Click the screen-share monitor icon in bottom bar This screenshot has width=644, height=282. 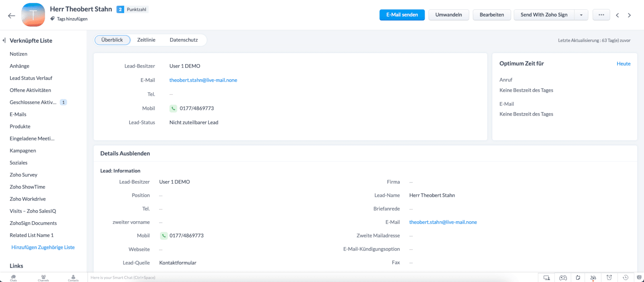pos(547,278)
